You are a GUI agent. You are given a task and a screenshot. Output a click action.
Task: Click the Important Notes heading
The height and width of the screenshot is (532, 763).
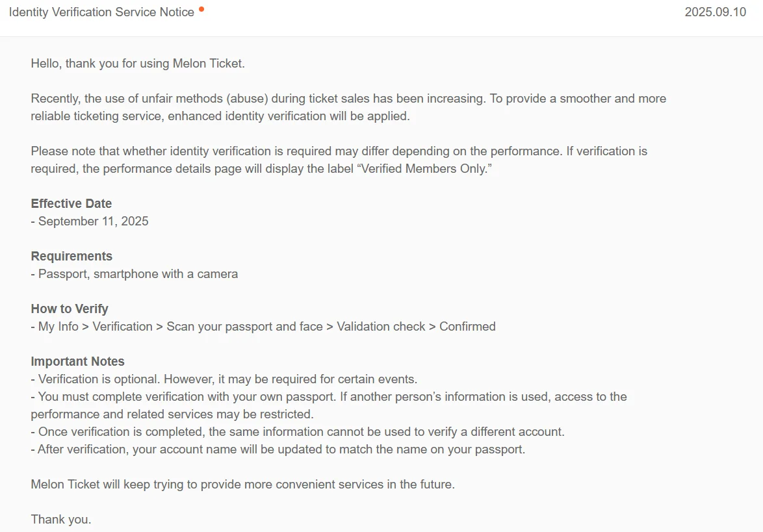coord(77,361)
